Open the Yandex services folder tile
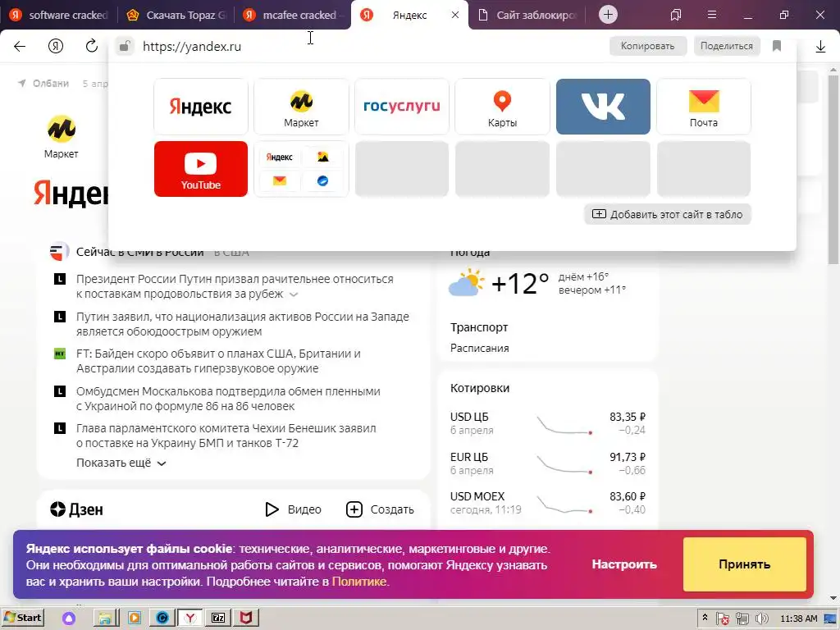 coord(301,169)
